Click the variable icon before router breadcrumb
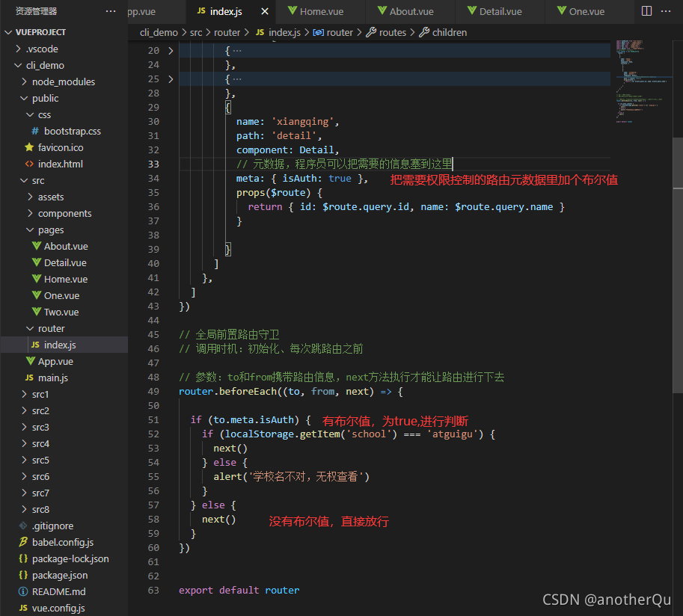683x616 pixels. click(319, 33)
